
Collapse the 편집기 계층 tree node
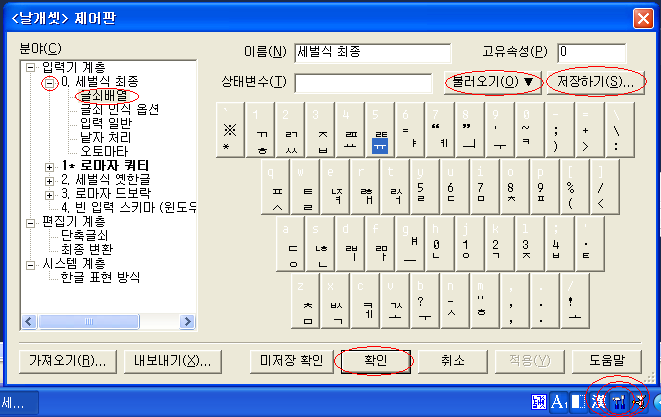click(30, 223)
